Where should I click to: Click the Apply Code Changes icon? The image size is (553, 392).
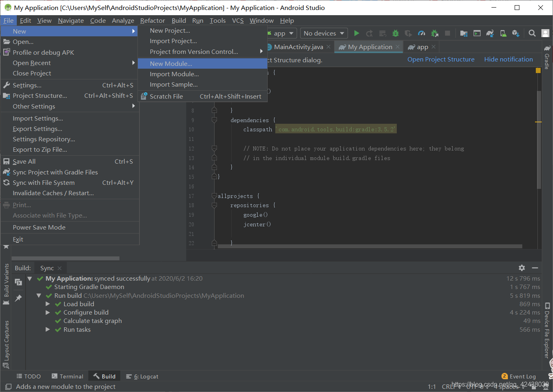click(x=382, y=34)
